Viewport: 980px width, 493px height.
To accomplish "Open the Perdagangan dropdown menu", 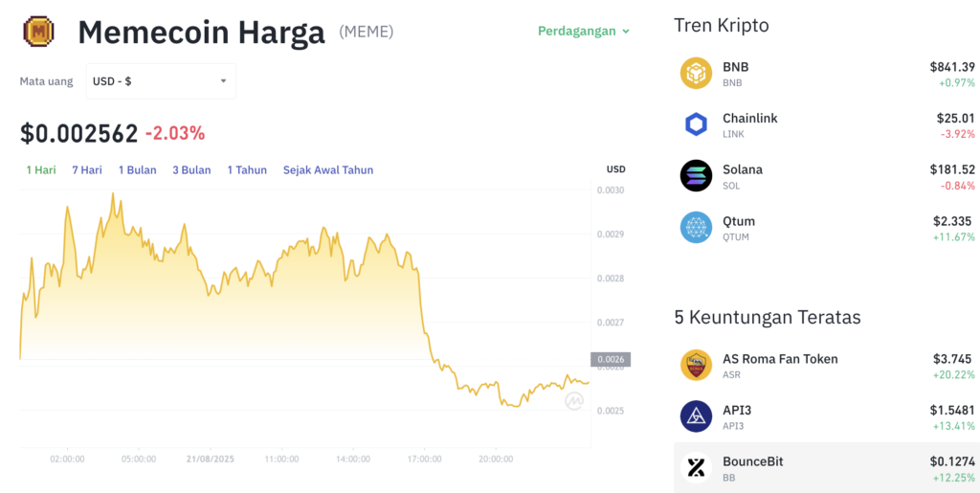I will pos(584,32).
